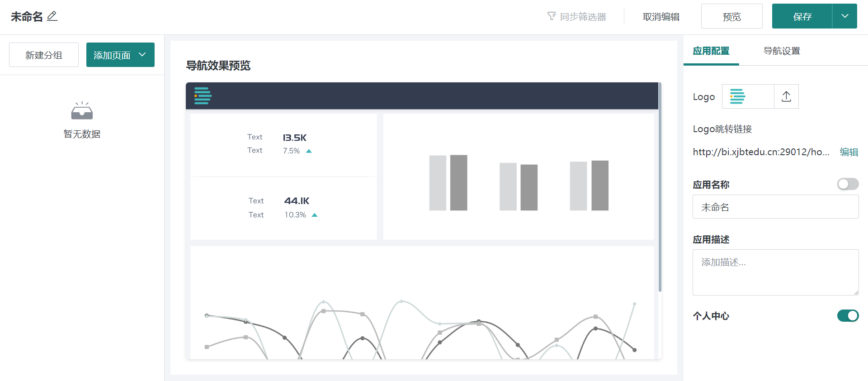Switch to the 导航设置 tab
This screenshot has width=868, height=381.
pos(782,51)
